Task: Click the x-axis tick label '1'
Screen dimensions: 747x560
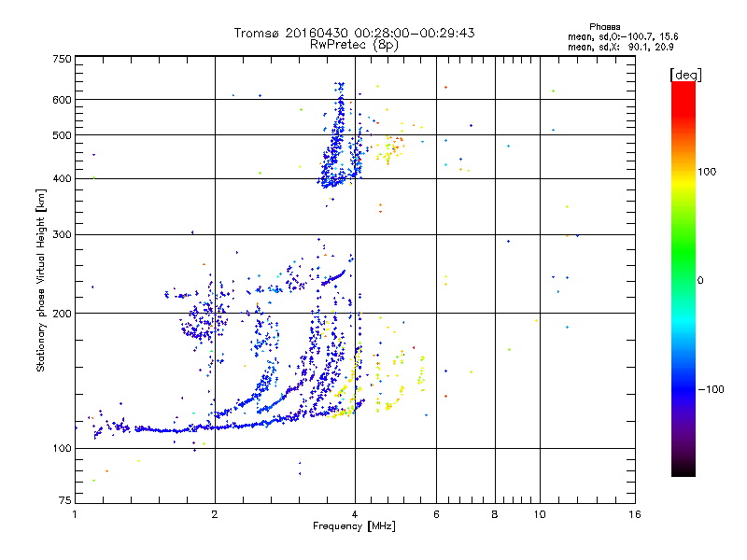Action: click(75, 514)
